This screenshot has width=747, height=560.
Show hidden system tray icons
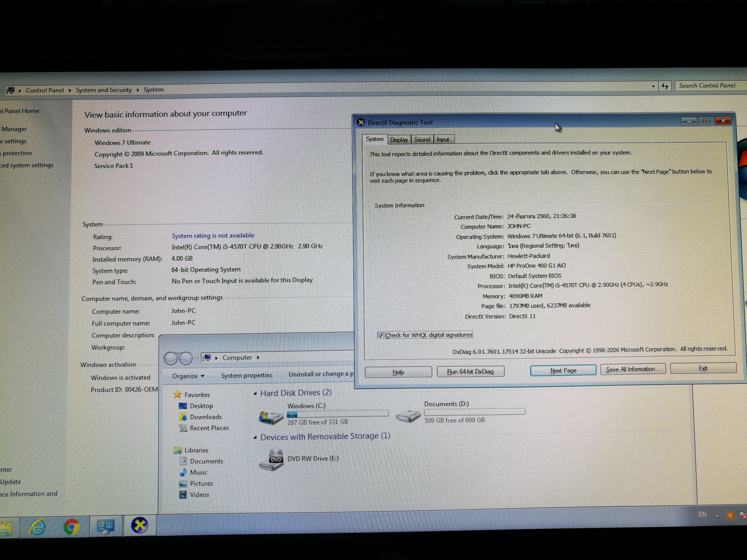coord(717,515)
